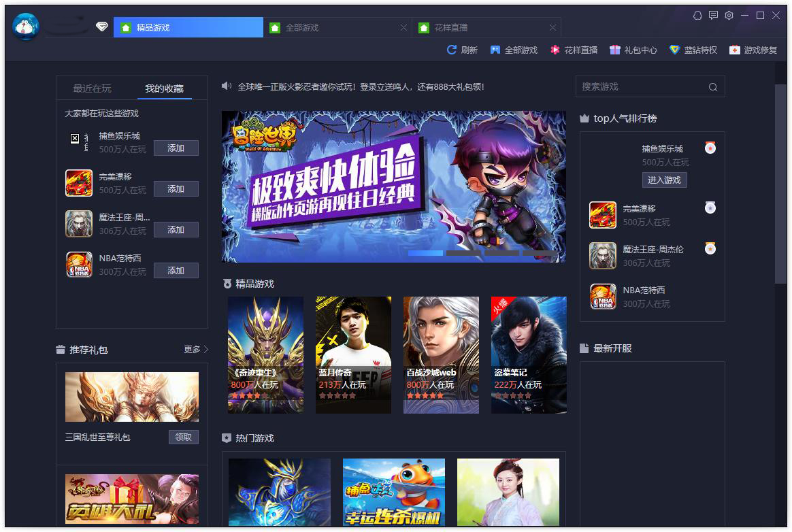
Task: Open the 蓝月传奇 game card
Action: 354,354
